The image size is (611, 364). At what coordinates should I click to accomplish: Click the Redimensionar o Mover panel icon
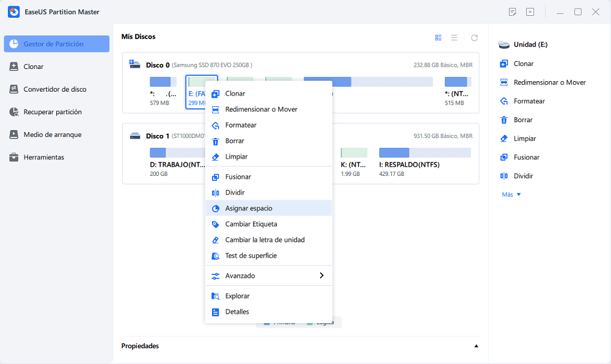coord(504,82)
